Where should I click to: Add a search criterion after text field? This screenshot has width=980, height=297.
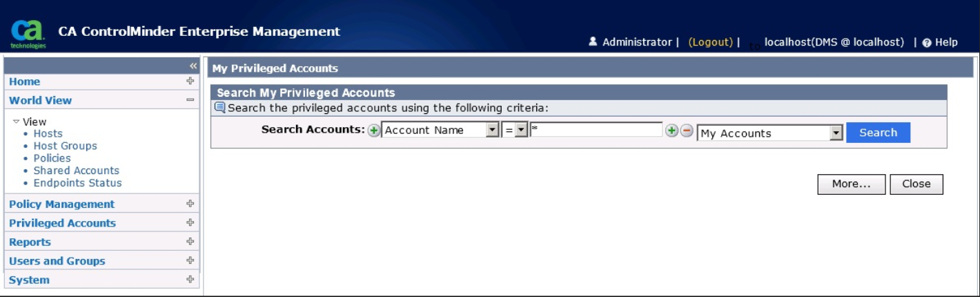point(672,131)
